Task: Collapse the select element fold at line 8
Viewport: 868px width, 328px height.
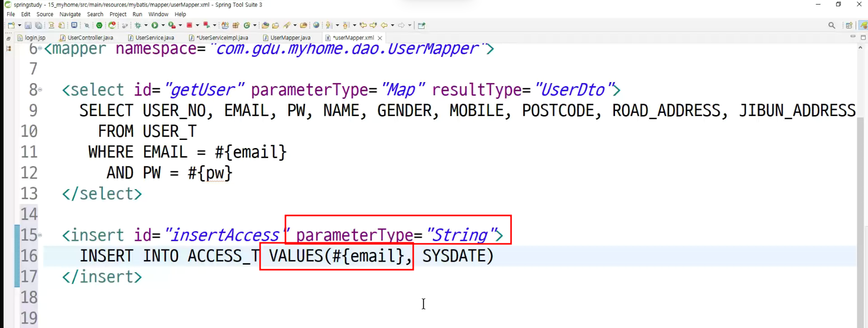Action: click(x=40, y=90)
